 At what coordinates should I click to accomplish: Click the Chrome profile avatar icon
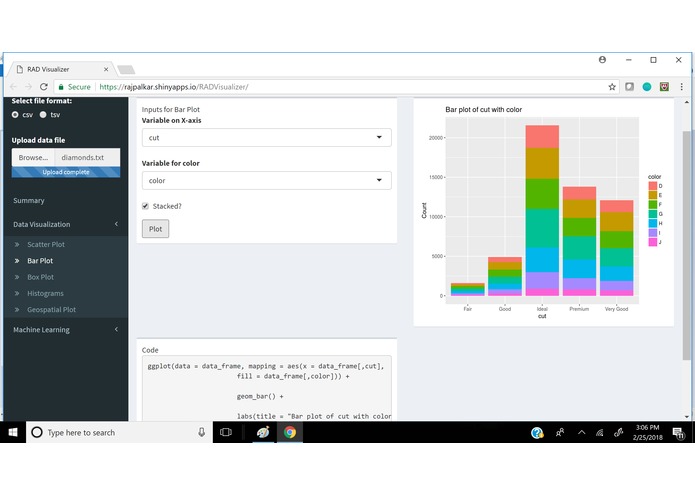pyautogui.click(x=602, y=59)
